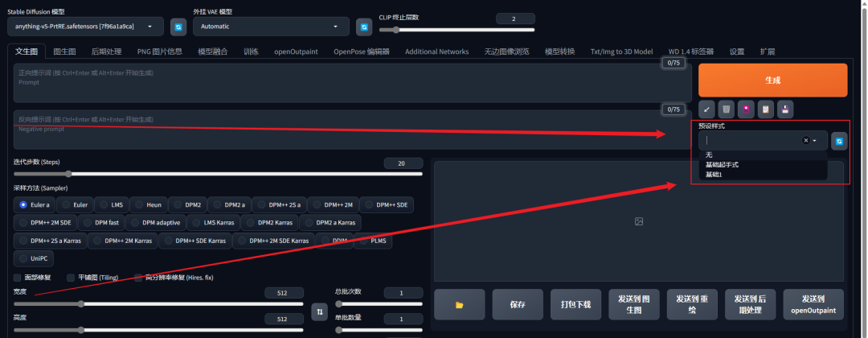Click the clipboard icon to apply styles
This screenshot has height=338, width=868.
(766, 109)
